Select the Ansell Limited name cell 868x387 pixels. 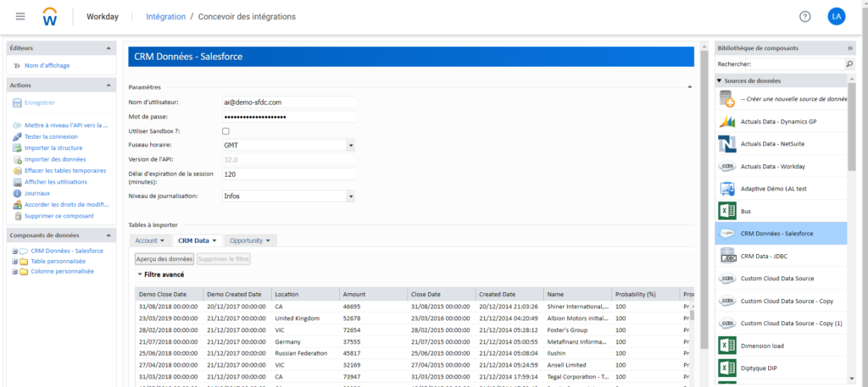[577, 365]
